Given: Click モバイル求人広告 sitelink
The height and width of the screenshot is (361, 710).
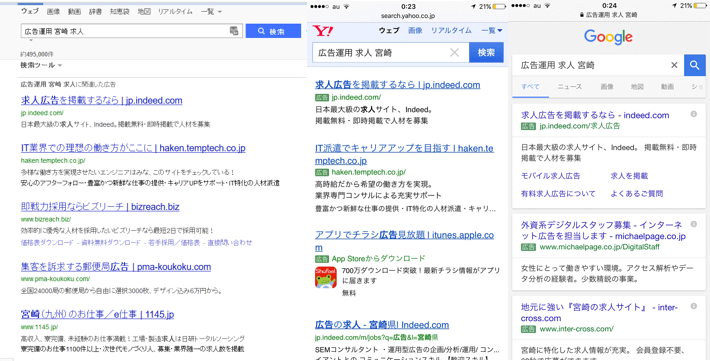Looking at the screenshot, I should click(551, 176).
